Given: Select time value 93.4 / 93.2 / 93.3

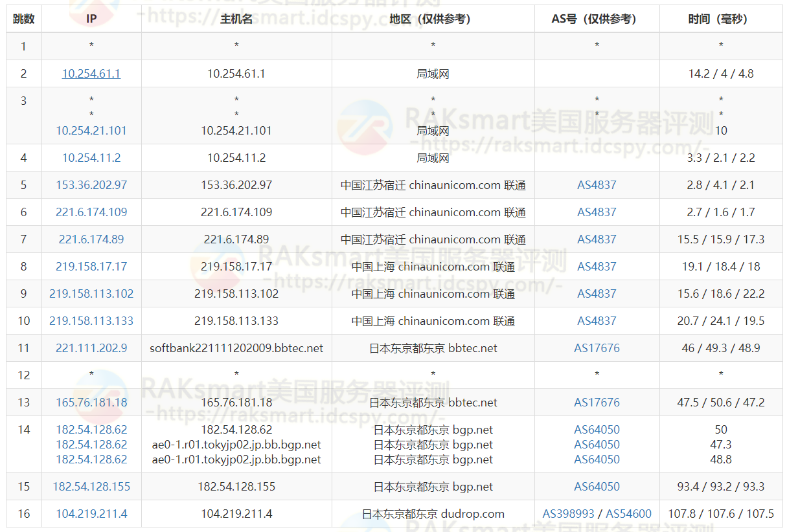Looking at the screenshot, I should pos(721,487).
